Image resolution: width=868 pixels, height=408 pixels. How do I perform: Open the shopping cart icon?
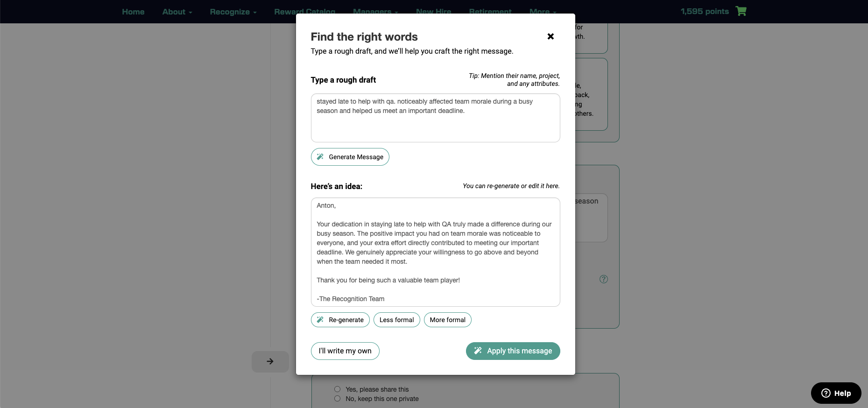click(741, 11)
